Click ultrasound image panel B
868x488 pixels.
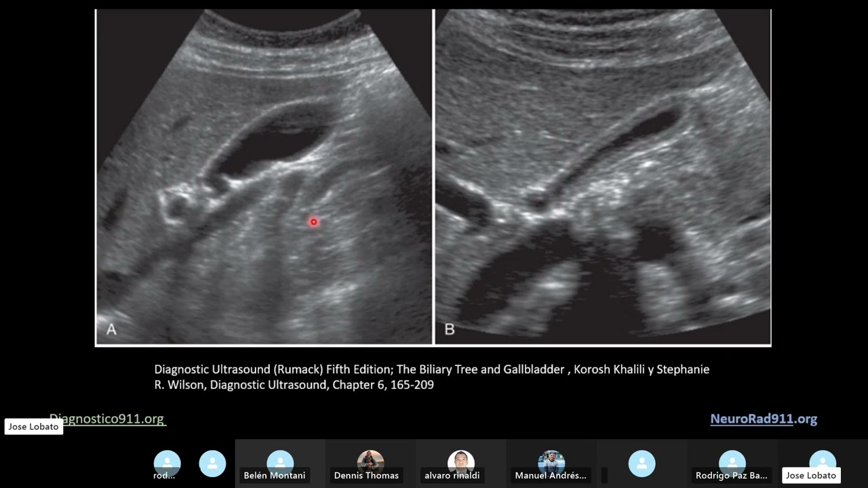pyautogui.click(x=602, y=177)
